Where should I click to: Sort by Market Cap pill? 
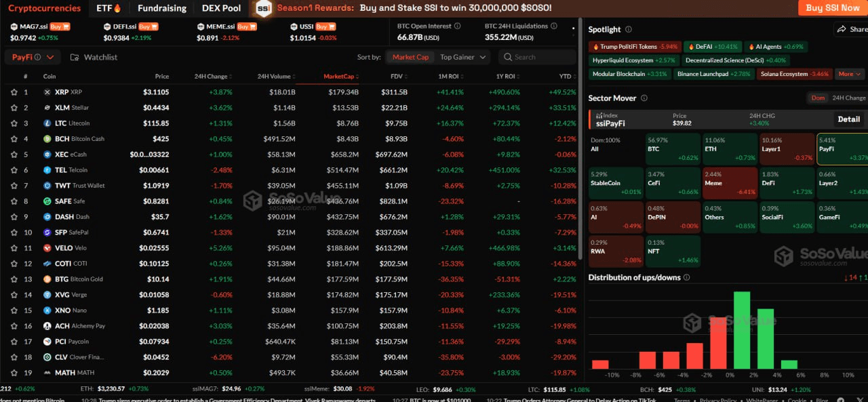click(x=410, y=58)
